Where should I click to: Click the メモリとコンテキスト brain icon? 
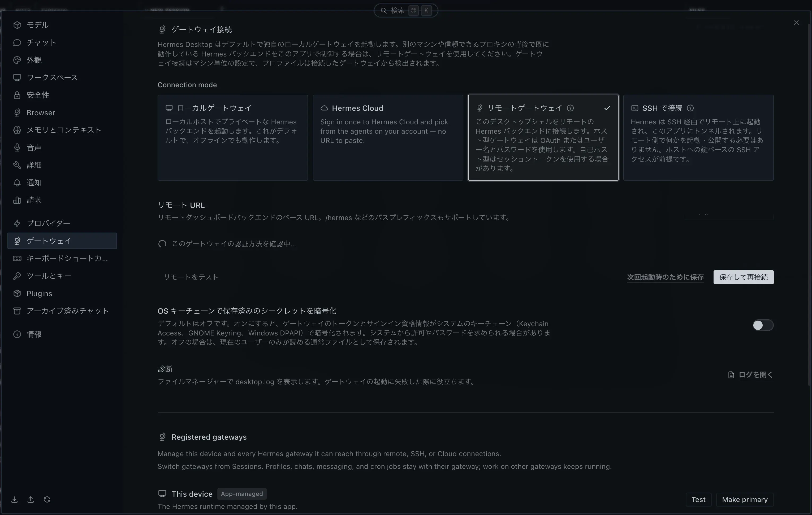pyautogui.click(x=17, y=130)
